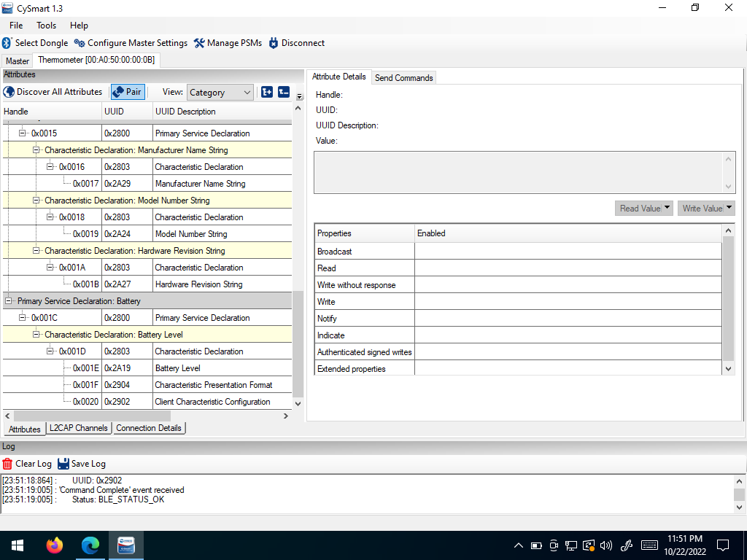Open the L2CAP Channels tab
The image size is (747, 560).
[x=79, y=428]
